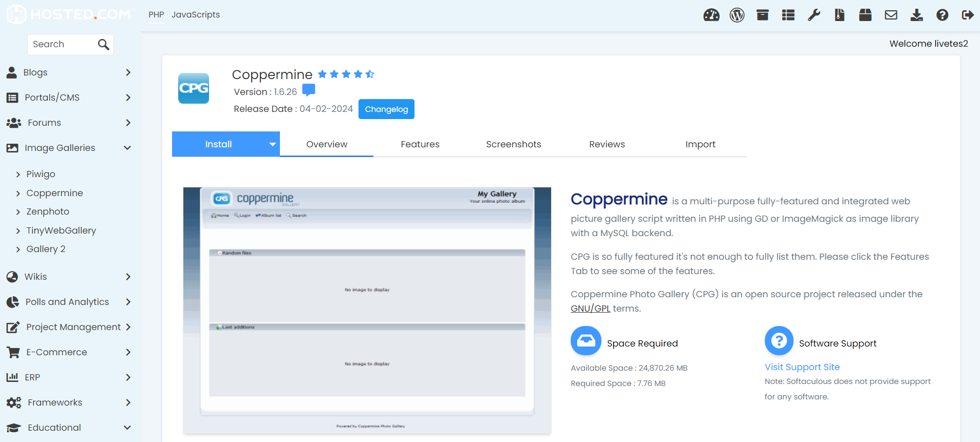Open the package box icon in top toolbar
Screen dimensions: 980x442
click(x=865, y=15)
